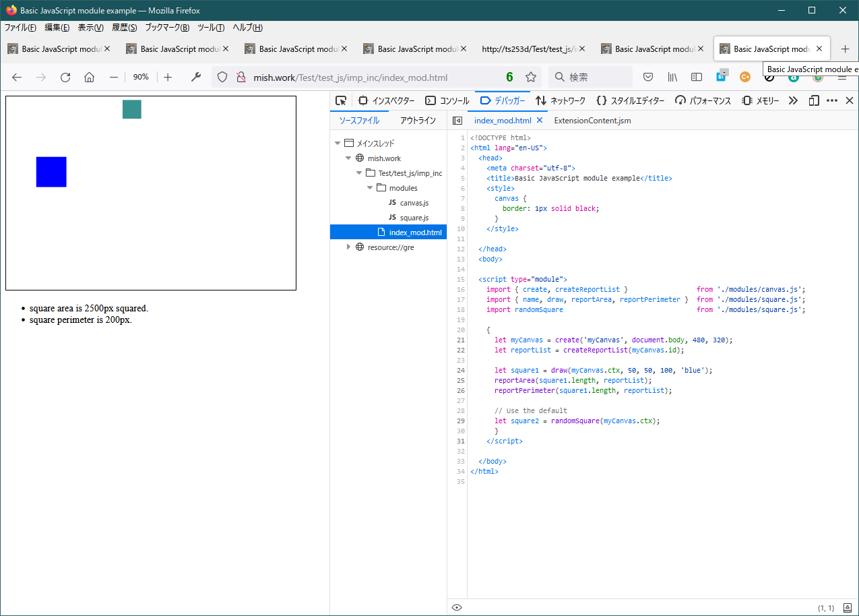Viewport: 859px width, 616px height.
Task: Click the URL address bar
Action: (375, 77)
